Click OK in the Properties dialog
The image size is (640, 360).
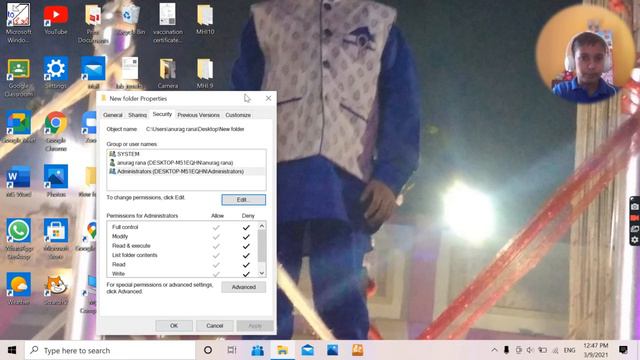point(174,326)
